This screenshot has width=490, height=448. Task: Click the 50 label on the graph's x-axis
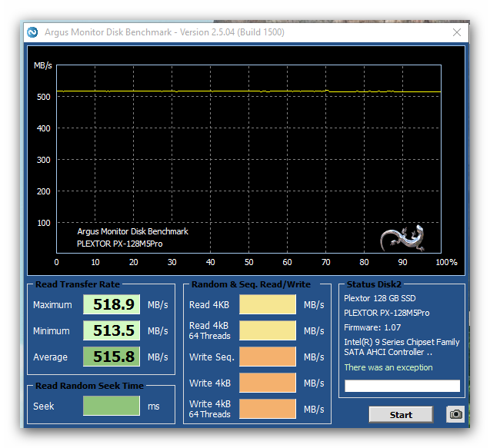[248, 262]
